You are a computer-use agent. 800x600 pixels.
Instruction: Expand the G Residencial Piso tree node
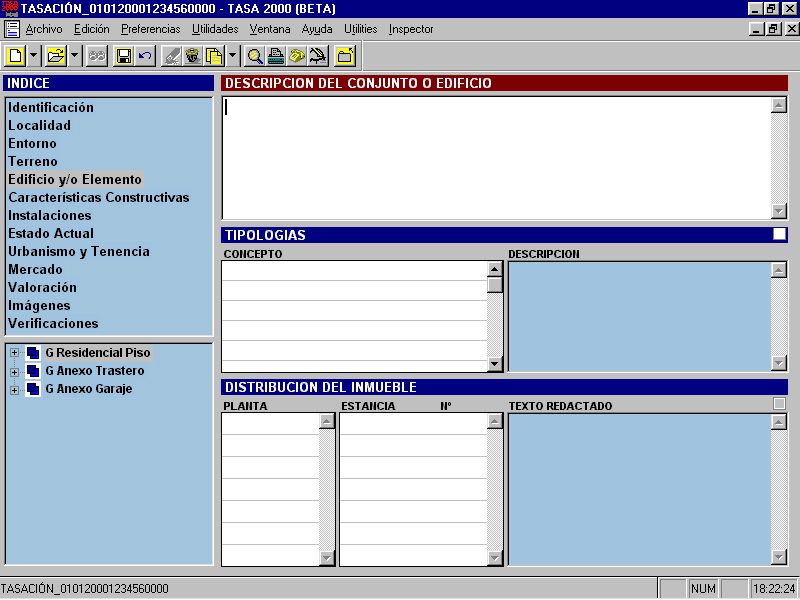click(14, 353)
